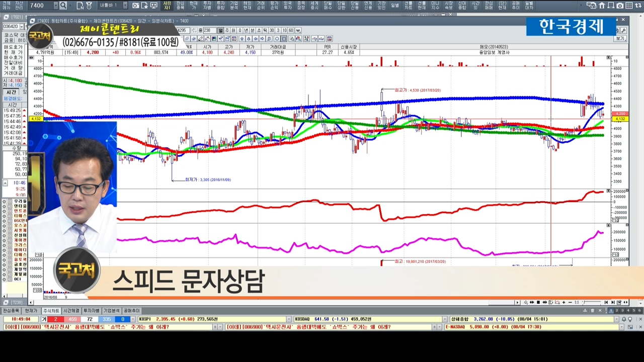This screenshot has height=362, width=644.
Task: Switch to the 기업분석 bottom tab
Action: pos(112,311)
